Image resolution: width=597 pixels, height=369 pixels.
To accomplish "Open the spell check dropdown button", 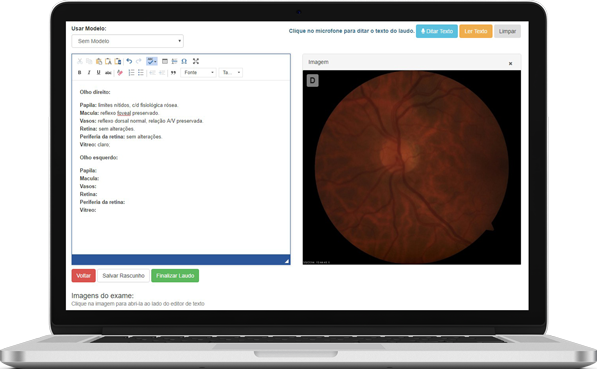I will click(x=152, y=61).
